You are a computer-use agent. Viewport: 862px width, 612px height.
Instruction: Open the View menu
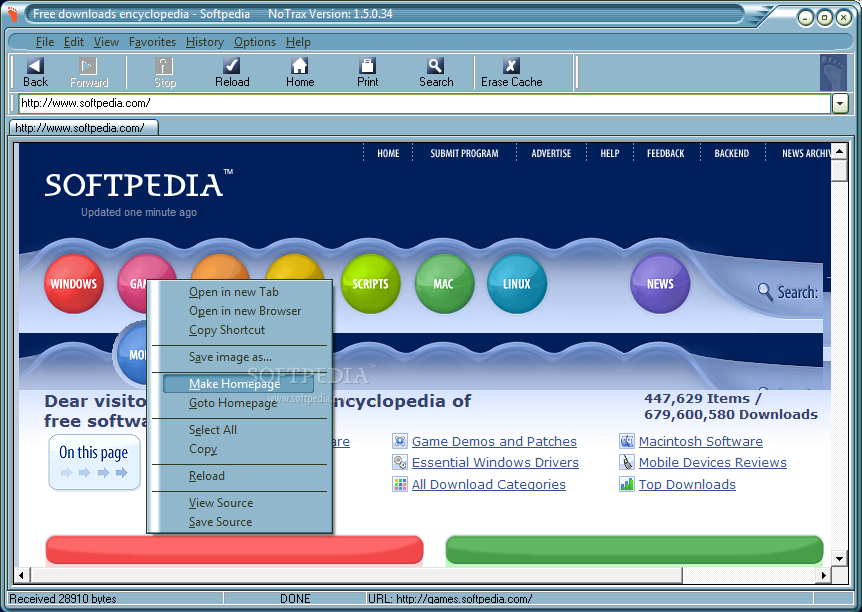click(106, 42)
